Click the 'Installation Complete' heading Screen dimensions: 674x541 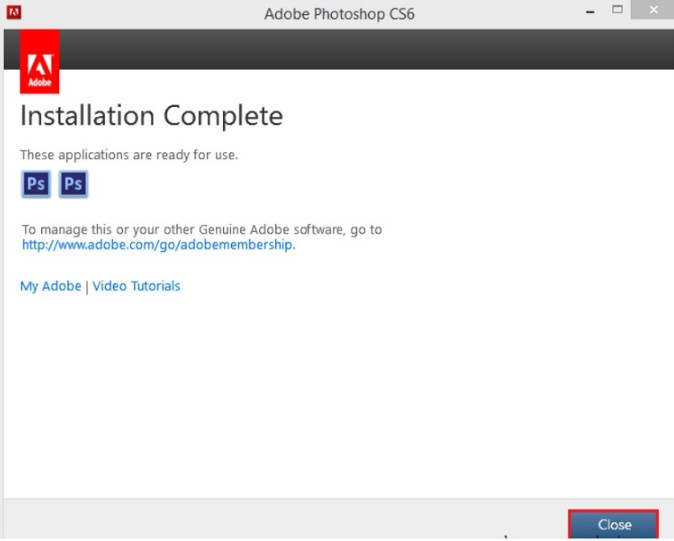[152, 116]
